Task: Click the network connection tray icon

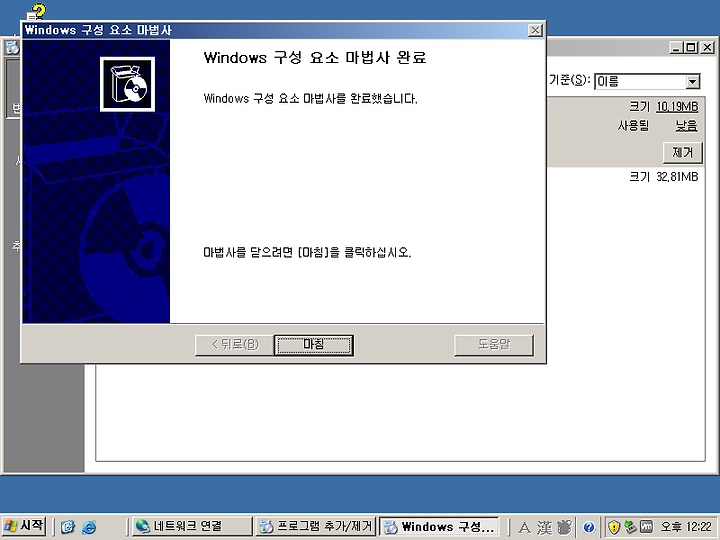Action: click(x=630, y=527)
